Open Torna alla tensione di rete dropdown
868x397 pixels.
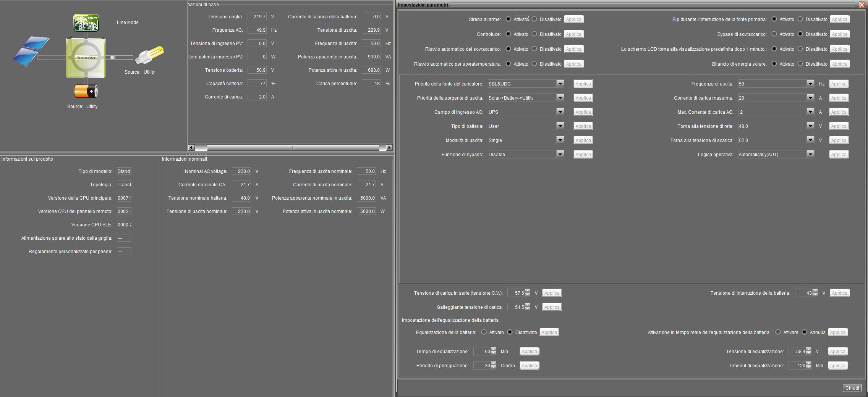click(810, 126)
